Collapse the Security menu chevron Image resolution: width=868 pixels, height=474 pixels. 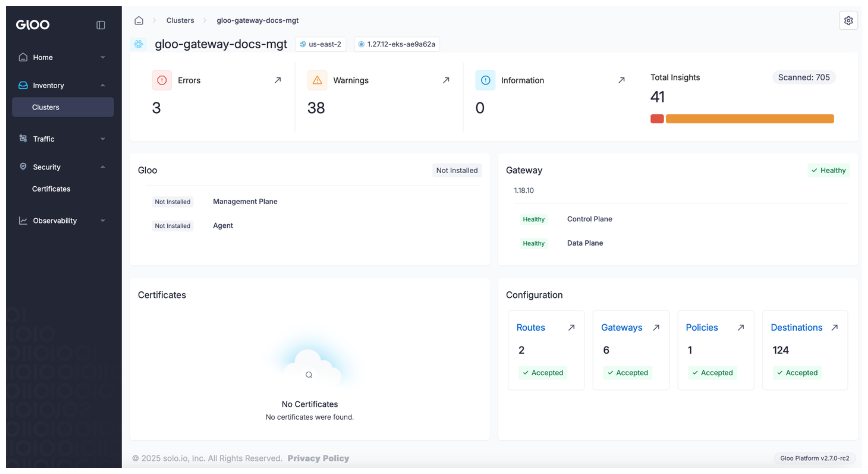103,167
